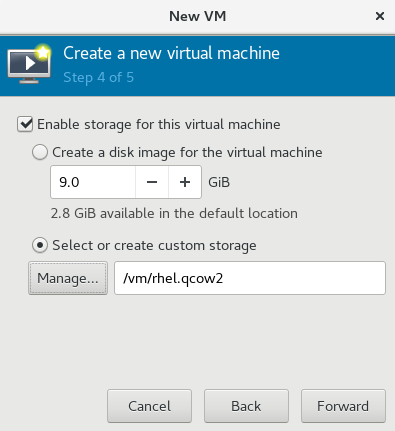This screenshot has height=431, width=395.
Task: Click the 2.8 GiB available text
Action: click(x=174, y=213)
